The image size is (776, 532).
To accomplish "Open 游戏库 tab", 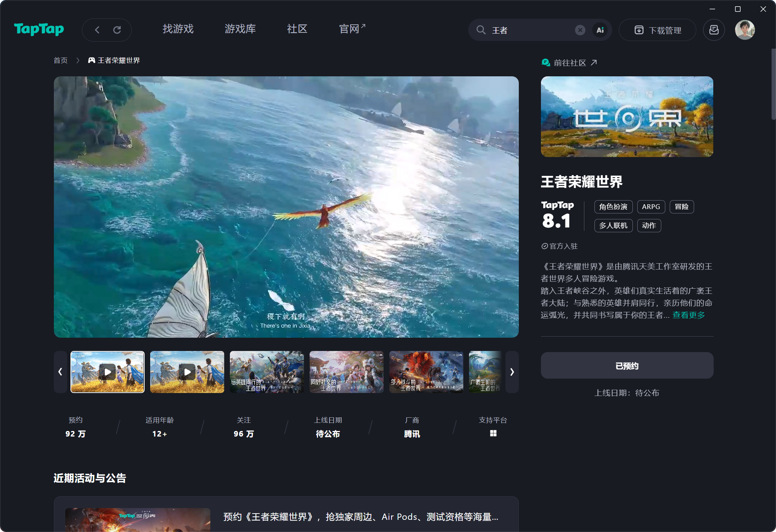I will (x=240, y=29).
